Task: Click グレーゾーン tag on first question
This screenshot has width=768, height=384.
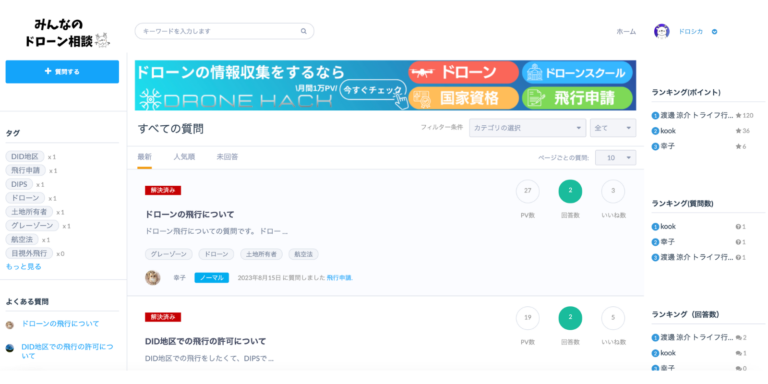Action: click(x=168, y=254)
